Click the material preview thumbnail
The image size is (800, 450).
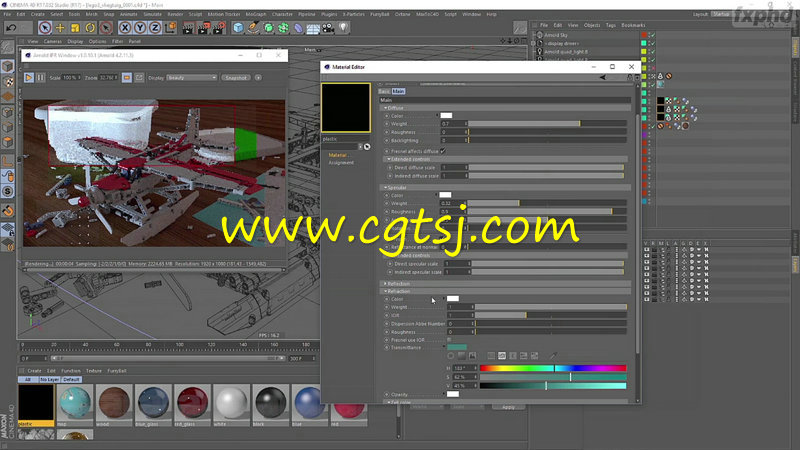click(x=346, y=108)
